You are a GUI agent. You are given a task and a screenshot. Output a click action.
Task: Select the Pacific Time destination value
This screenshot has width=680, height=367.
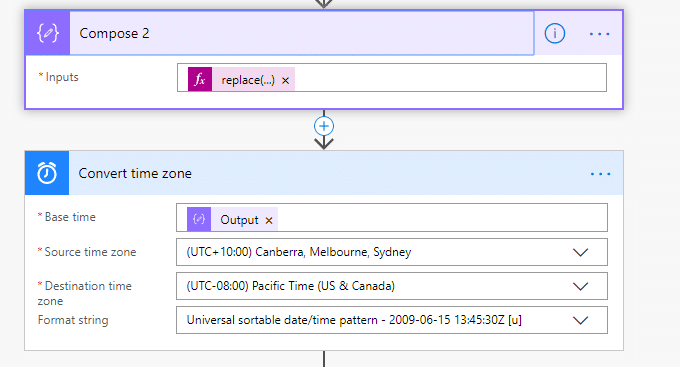point(291,286)
